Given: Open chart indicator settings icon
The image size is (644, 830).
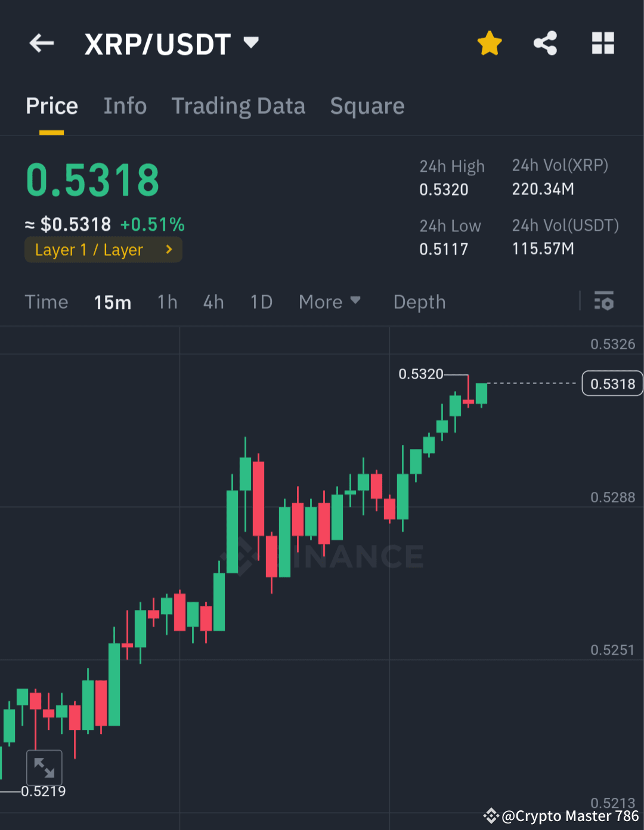Looking at the screenshot, I should [605, 302].
